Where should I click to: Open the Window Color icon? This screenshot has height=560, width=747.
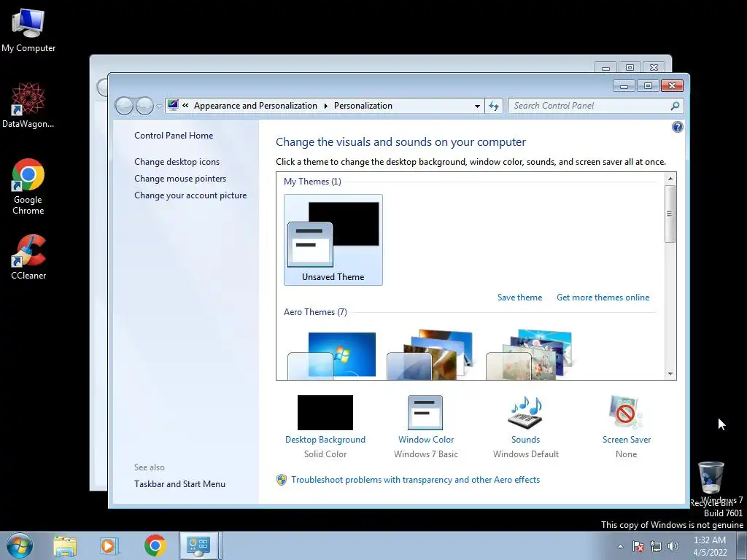coord(425,413)
